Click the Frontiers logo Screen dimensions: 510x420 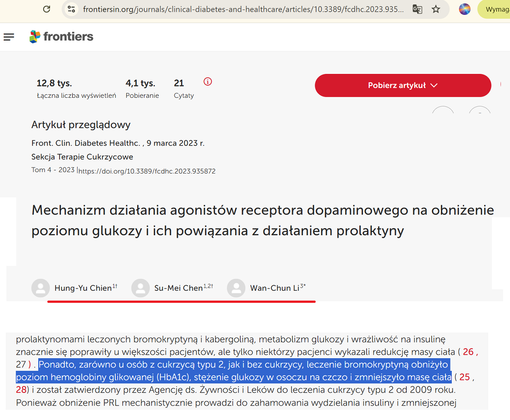61,37
